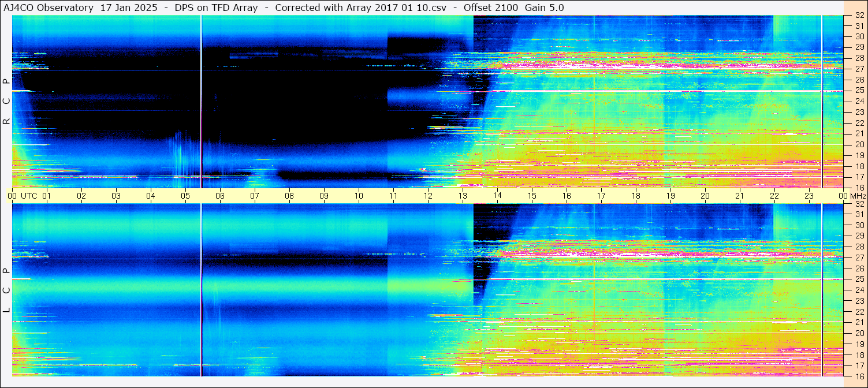This screenshot has width=868, height=388.
Task: Click the RCP panel label
Action: pos(7,101)
